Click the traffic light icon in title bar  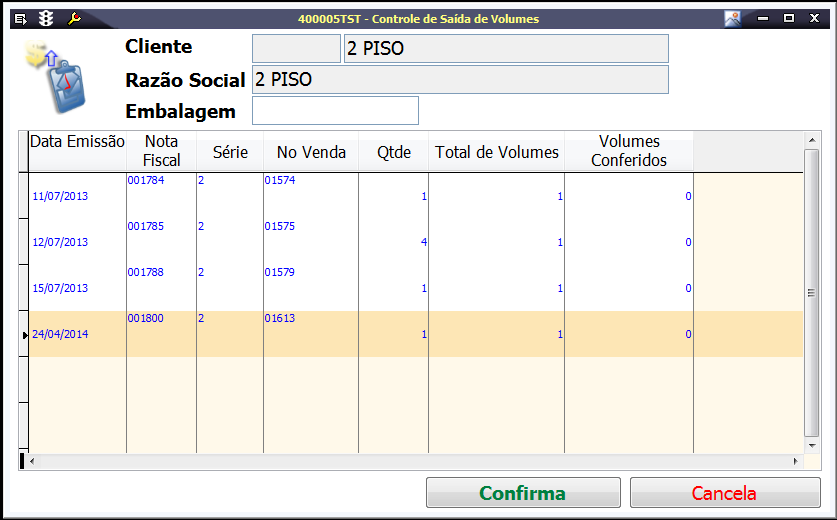click(x=46, y=19)
